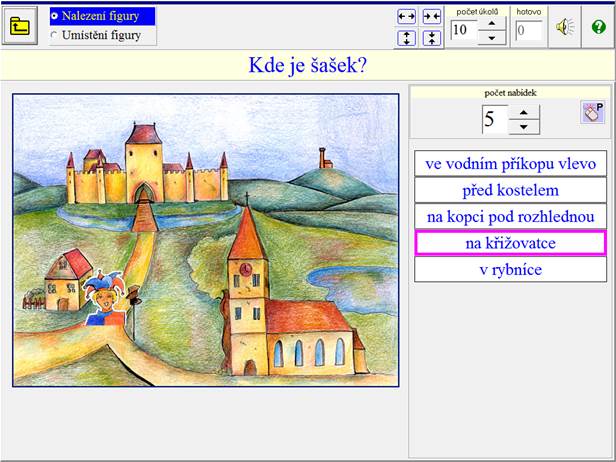Image resolution: width=616 pixels, height=462 pixels.
Task: Click the vertical expand arrows icon
Action: [x=406, y=38]
